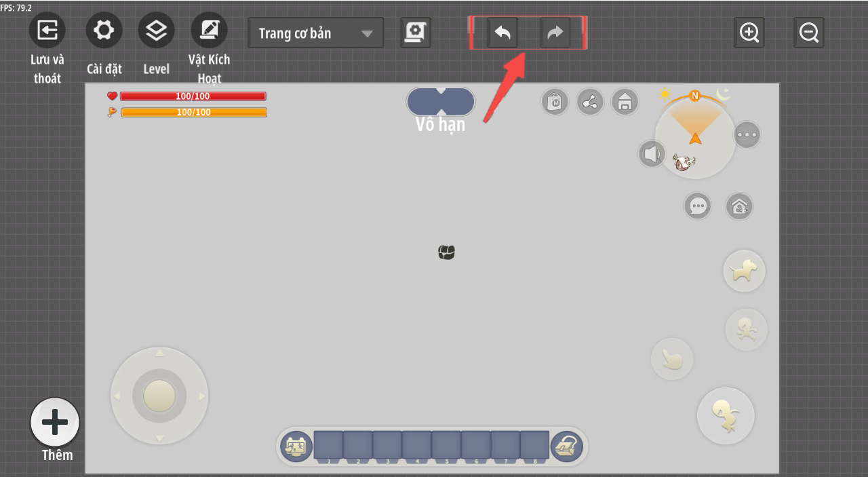
Task: Click the preview icon beside page dropdown
Action: pyautogui.click(x=415, y=33)
